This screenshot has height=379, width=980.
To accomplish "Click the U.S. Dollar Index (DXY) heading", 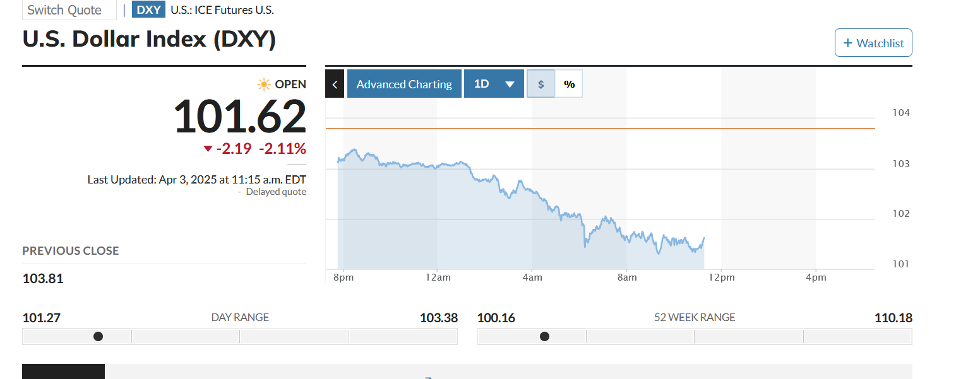I will point(149,39).
